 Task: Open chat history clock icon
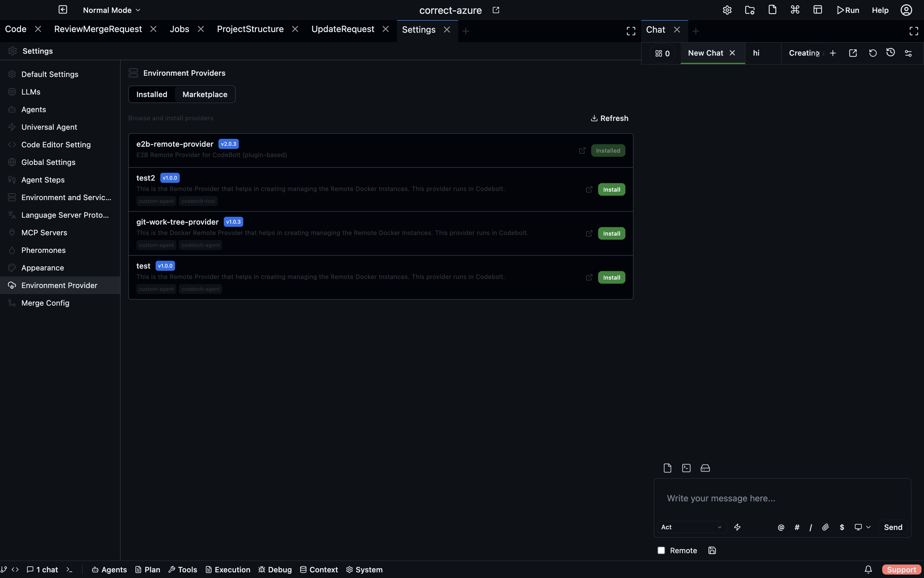coord(890,53)
